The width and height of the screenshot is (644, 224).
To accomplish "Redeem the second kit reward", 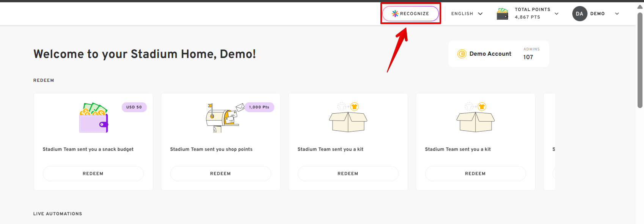I will [x=475, y=174].
